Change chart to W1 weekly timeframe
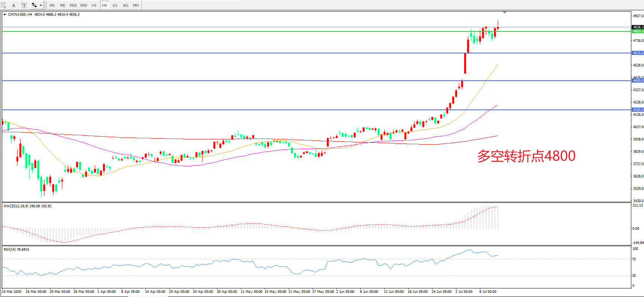The width and height of the screenshot is (644, 297). point(126,5)
